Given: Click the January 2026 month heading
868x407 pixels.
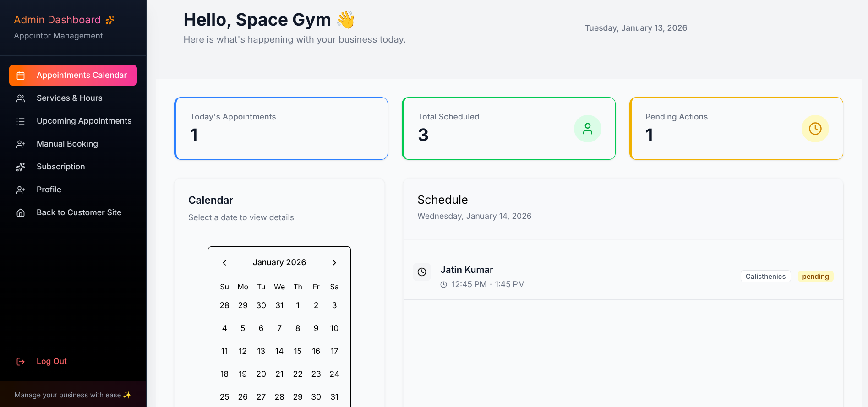Looking at the screenshot, I should (279, 262).
